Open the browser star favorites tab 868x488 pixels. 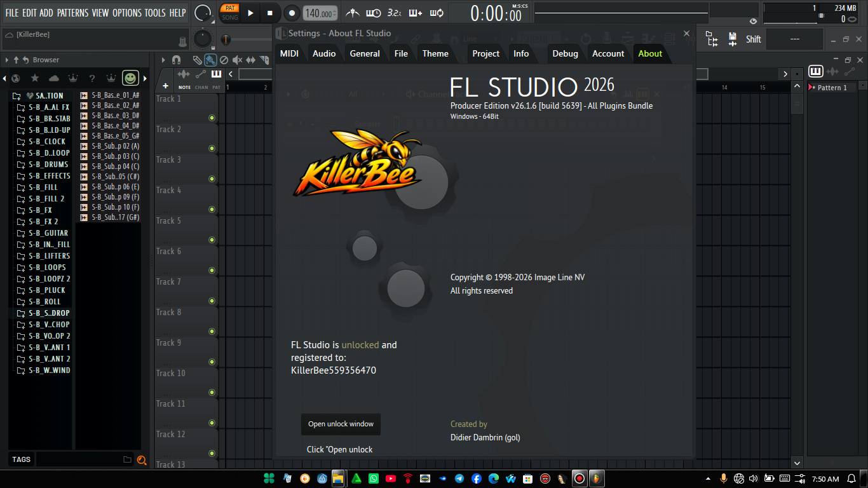[35, 78]
